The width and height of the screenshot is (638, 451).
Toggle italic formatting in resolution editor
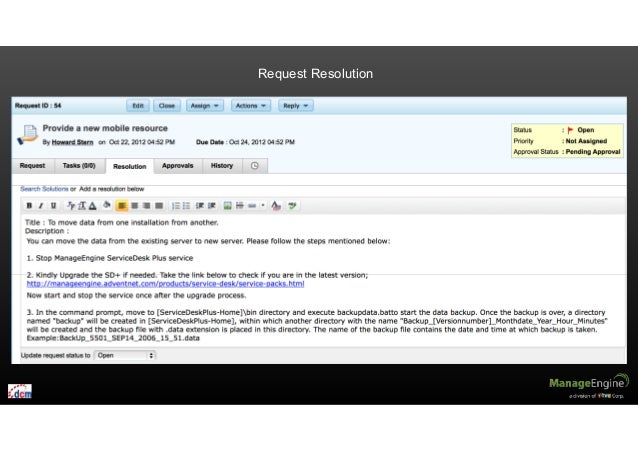pyautogui.click(x=41, y=206)
